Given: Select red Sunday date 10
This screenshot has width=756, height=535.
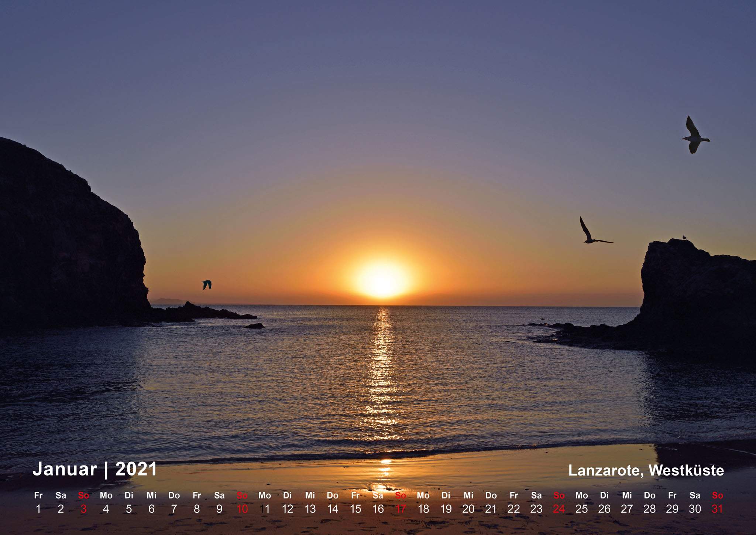Looking at the screenshot, I should [242, 509].
